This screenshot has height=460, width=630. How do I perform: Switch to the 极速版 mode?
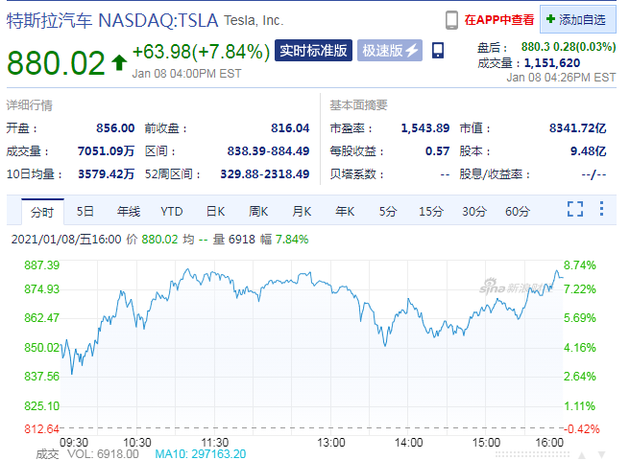pyautogui.click(x=389, y=51)
